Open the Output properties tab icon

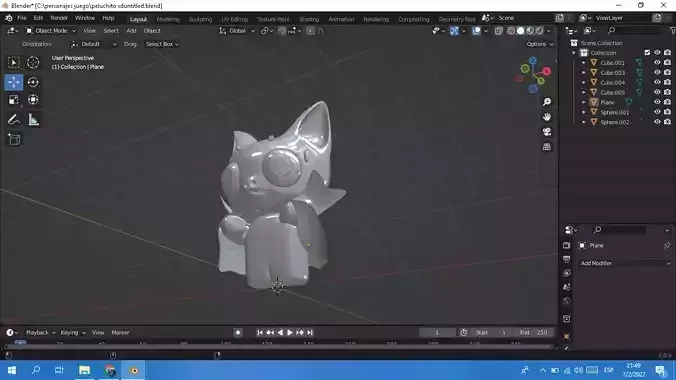tap(566, 259)
